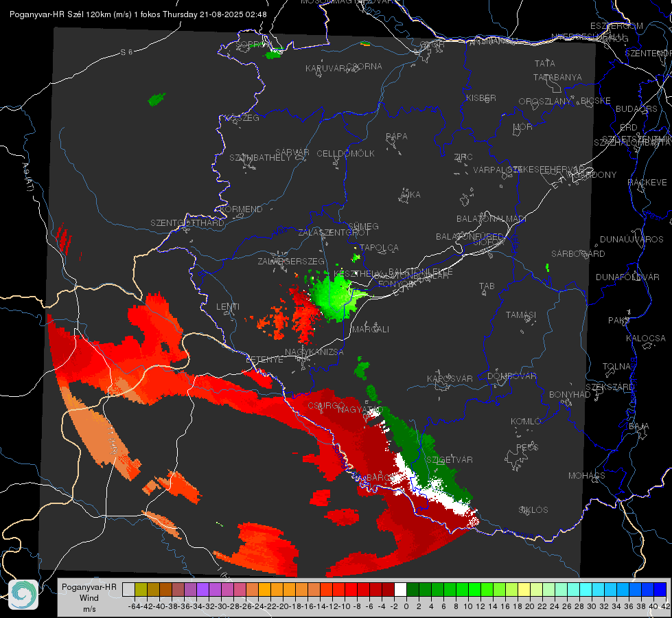Click the dark red swatch left of white
The image size is (672, 618).
tap(388, 589)
